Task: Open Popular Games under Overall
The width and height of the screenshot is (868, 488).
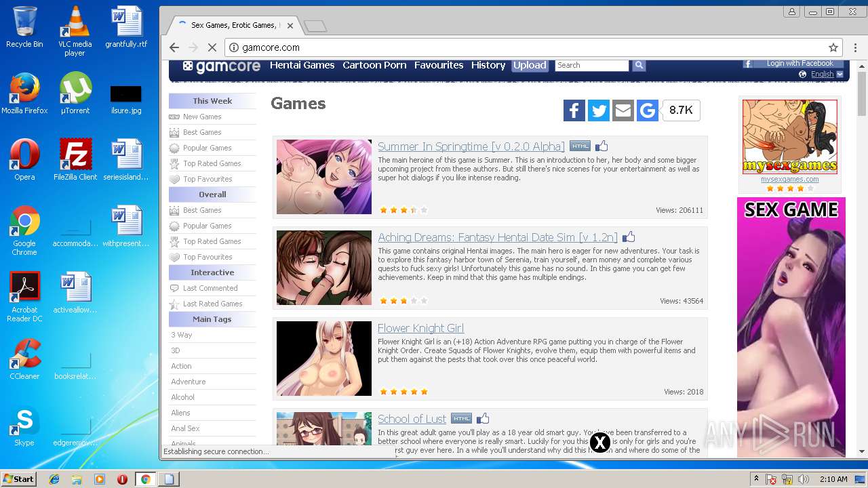Action: tap(208, 226)
